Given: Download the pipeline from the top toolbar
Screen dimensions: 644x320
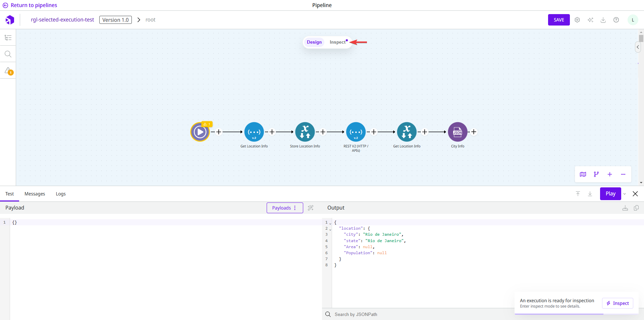Looking at the screenshot, I should pyautogui.click(x=603, y=20).
